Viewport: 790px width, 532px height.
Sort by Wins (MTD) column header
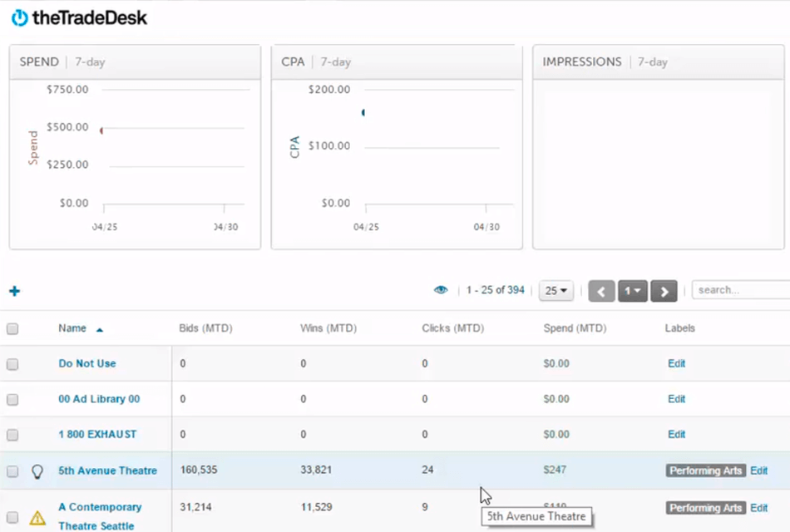coord(328,328)
